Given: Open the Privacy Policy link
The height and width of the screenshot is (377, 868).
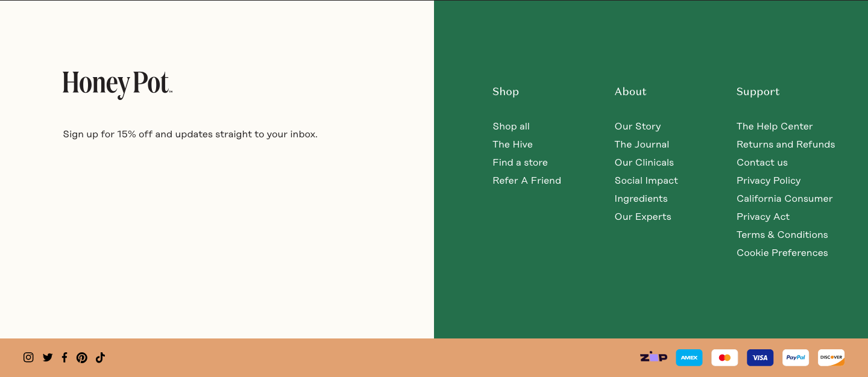Looking at the screenshot, I should 769,181.
